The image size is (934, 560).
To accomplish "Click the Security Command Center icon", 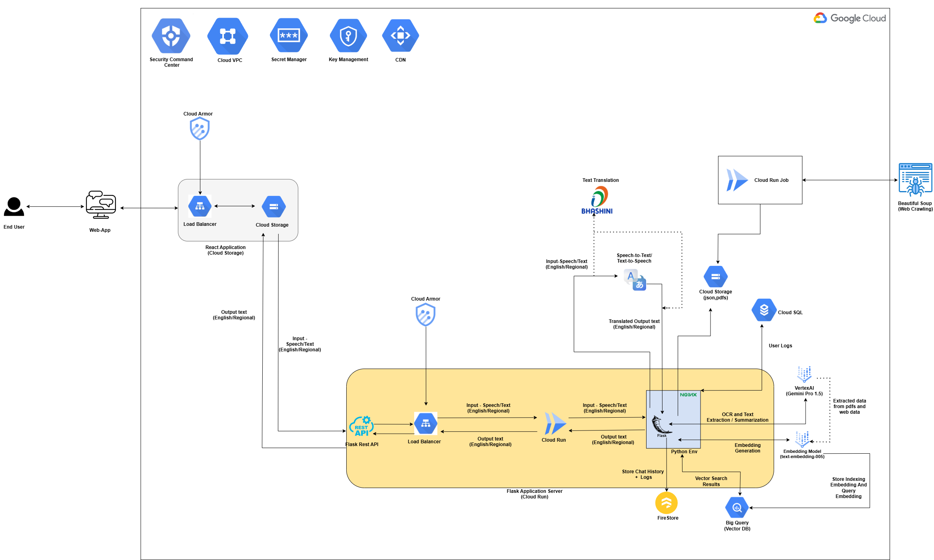I will tap(171, 36).
